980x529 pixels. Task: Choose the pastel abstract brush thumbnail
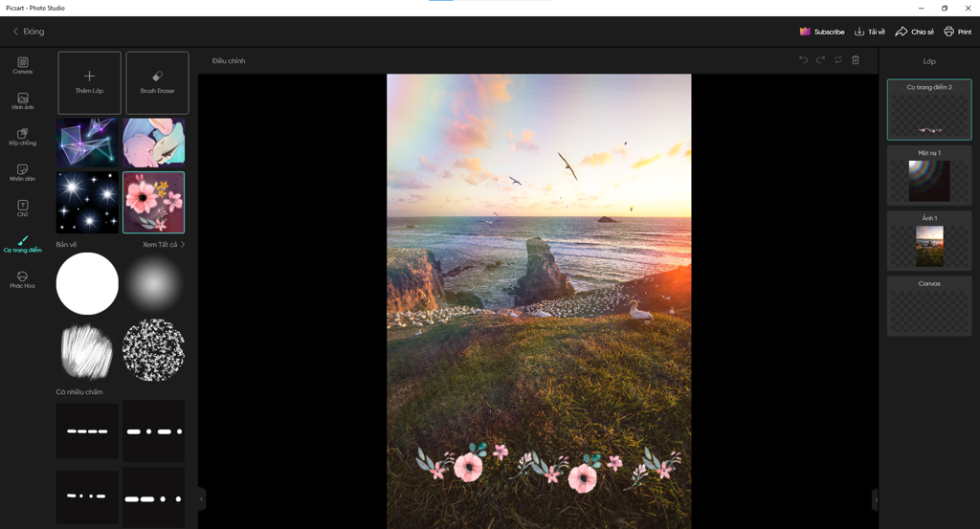pyautogui.click(x=154, y=143)
